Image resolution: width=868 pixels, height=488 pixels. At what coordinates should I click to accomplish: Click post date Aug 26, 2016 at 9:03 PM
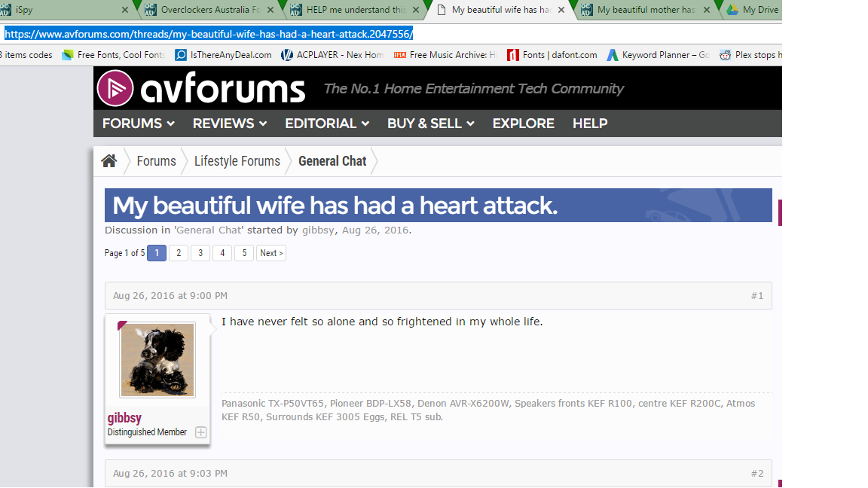point(170,474)
